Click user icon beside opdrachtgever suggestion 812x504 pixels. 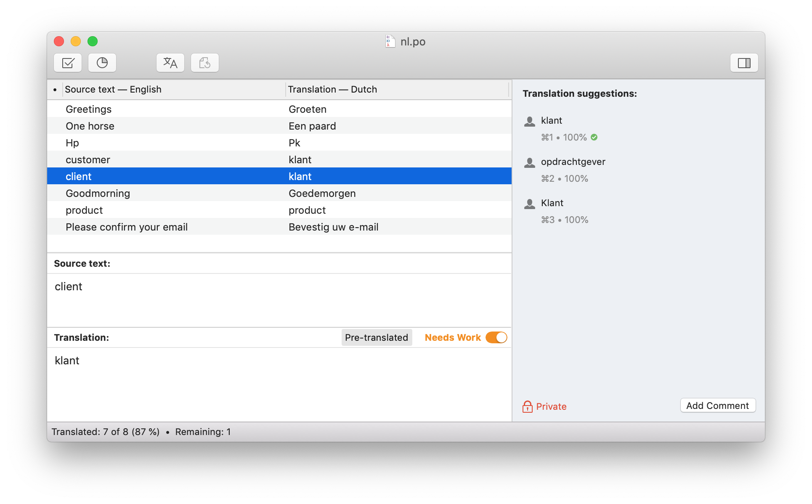[530, 163]
